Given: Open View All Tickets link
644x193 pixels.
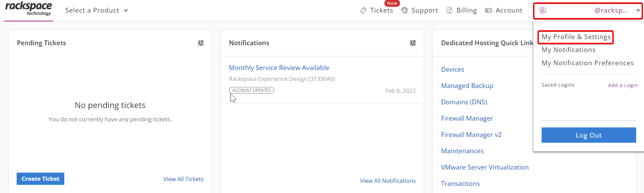Looking at the screenshot, I should point(183,179).
